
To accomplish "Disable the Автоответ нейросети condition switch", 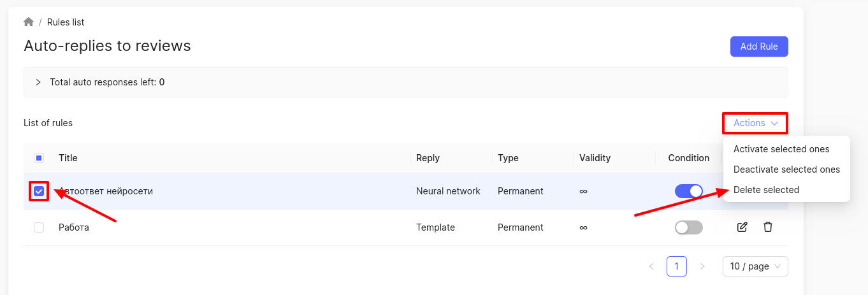I will click(688, 191).
